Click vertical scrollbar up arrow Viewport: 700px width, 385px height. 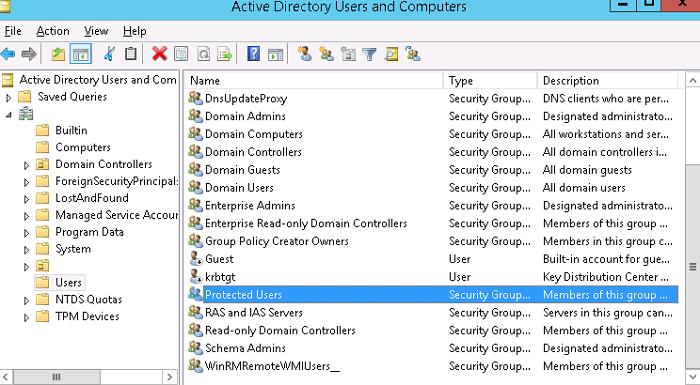tap(692, 81)
